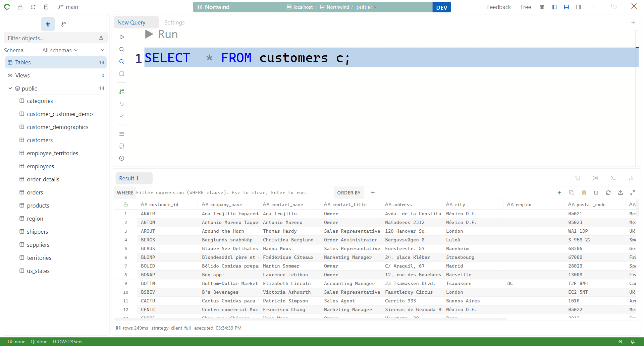
Task: Click the lock icon in top bar
Action: click(x=20, y=7)
